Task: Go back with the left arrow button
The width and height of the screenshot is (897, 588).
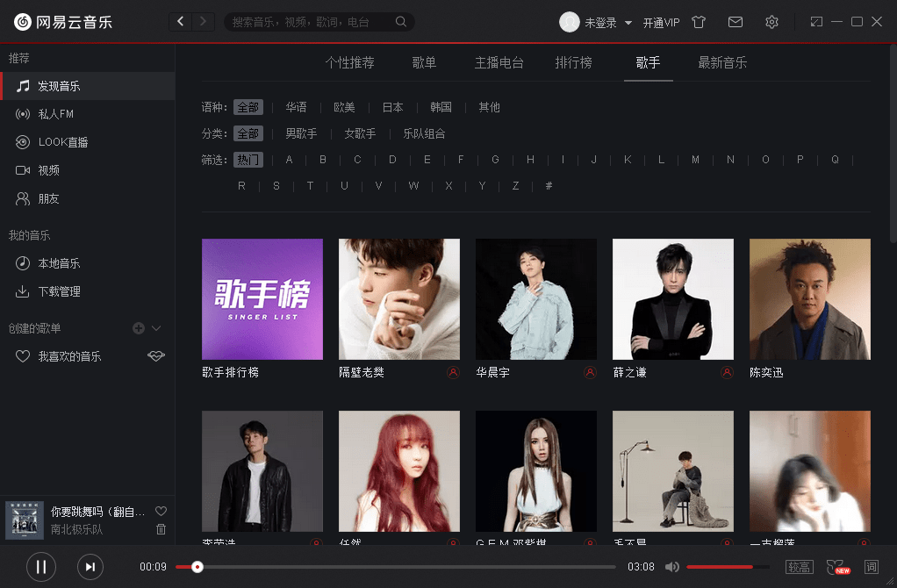Action: [x=181, y=22]
